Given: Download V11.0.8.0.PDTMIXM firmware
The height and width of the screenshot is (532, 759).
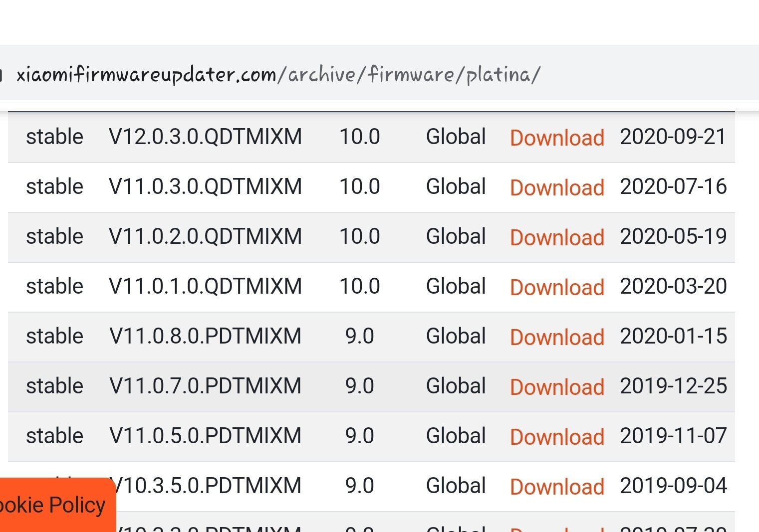Looking at the screenshot, I should [x=557, y=337].
